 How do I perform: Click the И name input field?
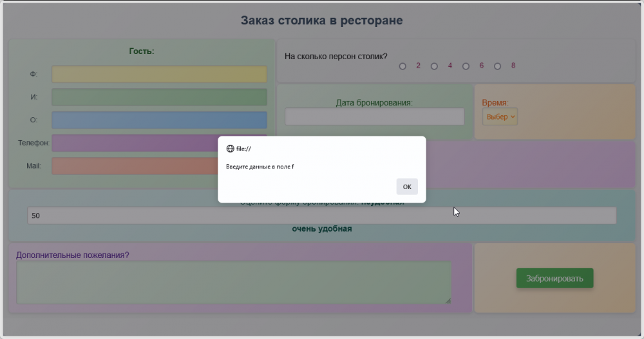(x=159, y=97)
